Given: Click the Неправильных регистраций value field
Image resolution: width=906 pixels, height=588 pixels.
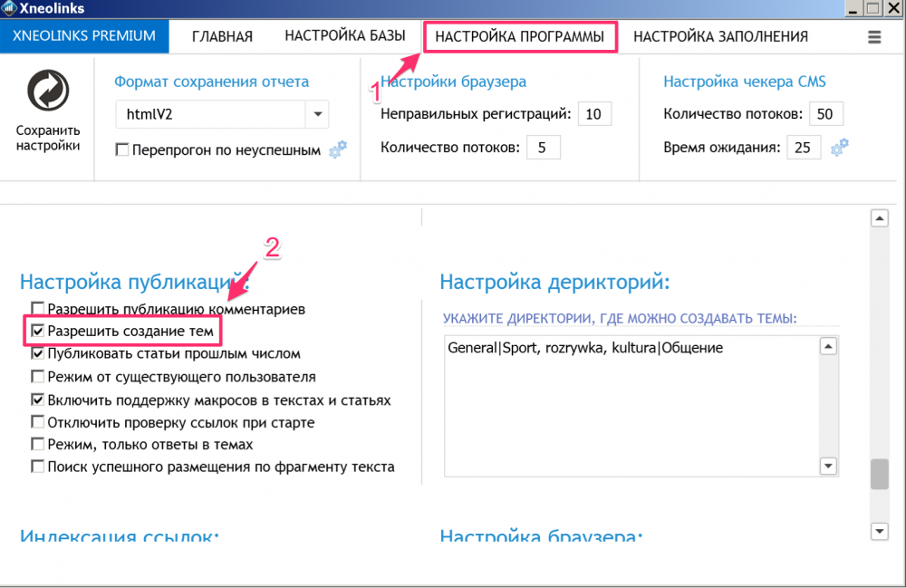Looking at the screenshot, I should coord(594,114).
